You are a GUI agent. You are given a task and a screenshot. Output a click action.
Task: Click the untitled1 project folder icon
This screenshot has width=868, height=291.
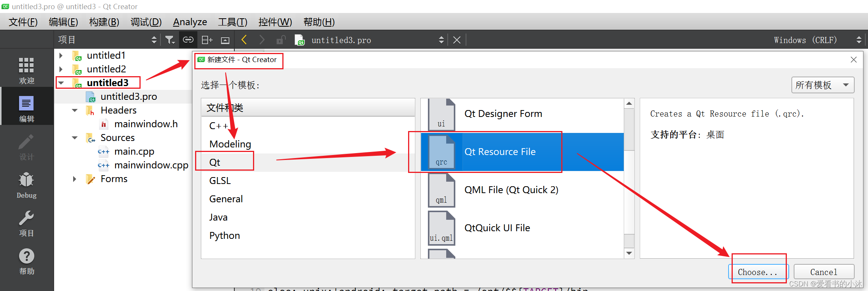tap(77, 56)
